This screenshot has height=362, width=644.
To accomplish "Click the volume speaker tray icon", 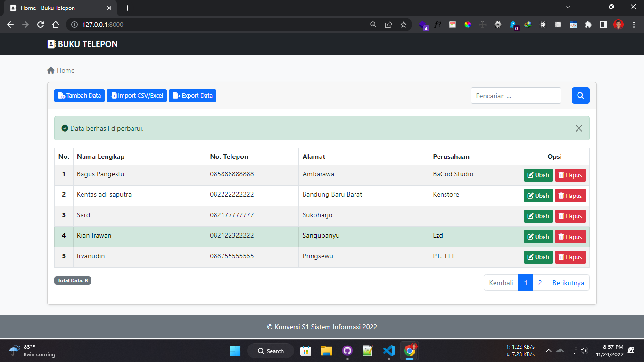I will (585, 351).
